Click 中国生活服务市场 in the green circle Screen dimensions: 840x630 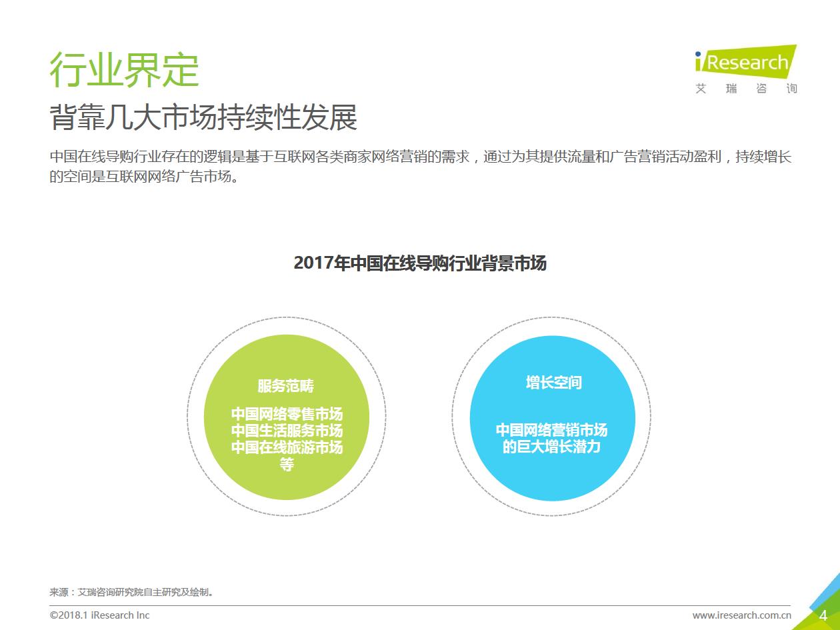point(287,431)
